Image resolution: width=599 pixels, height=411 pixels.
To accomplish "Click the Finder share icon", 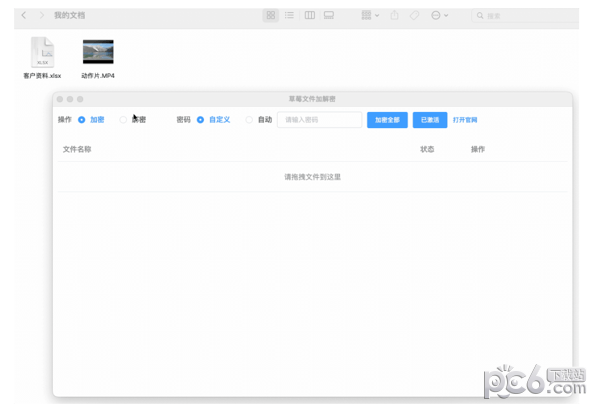I will click(x=395, y=15).
